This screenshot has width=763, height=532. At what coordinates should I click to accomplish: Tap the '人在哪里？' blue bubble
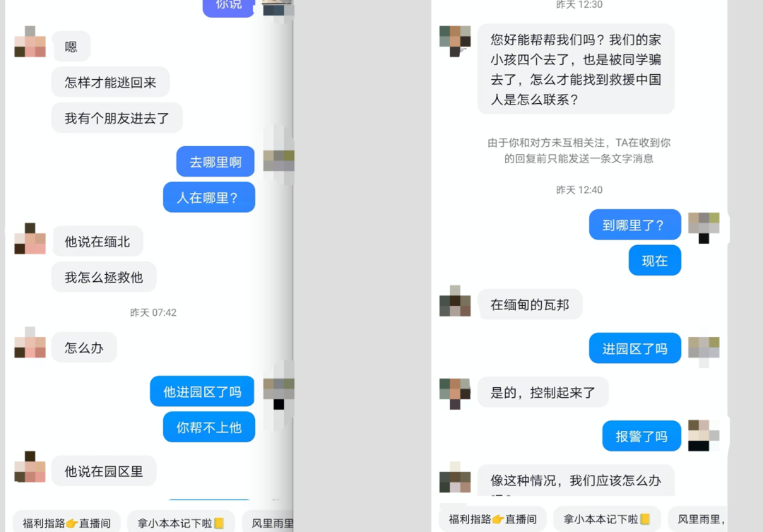[x=208, y=197]
